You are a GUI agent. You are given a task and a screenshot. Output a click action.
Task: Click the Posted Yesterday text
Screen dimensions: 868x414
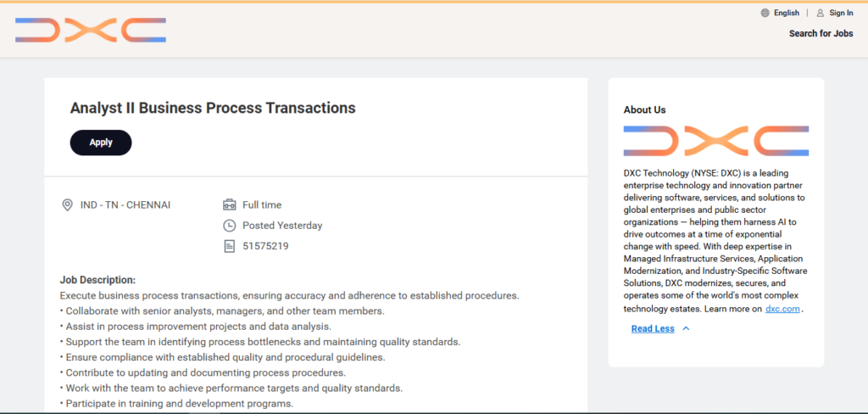click(x=282, y=226)
